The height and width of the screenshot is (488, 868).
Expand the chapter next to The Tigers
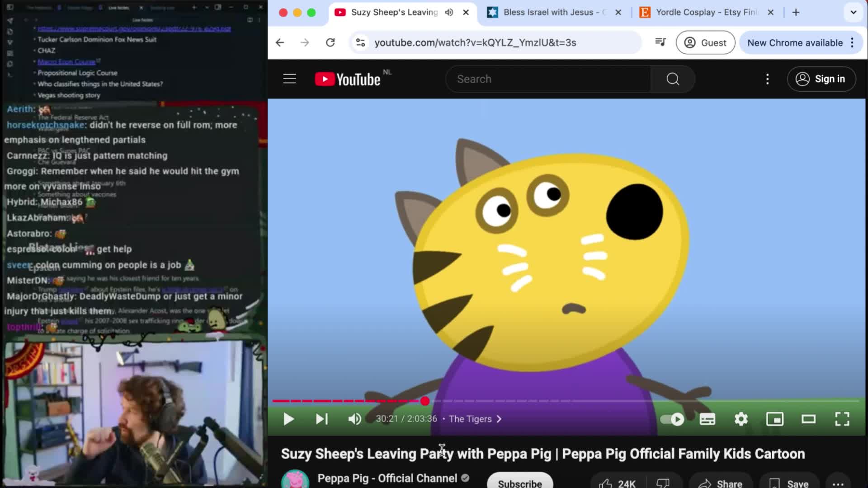pyautogui.click(x=499, y=419)
